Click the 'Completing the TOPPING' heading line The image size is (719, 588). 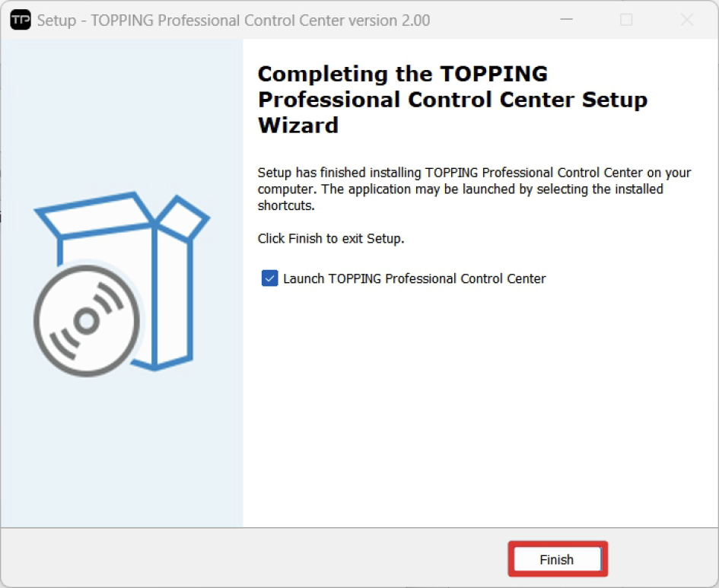tap(402, 74)
